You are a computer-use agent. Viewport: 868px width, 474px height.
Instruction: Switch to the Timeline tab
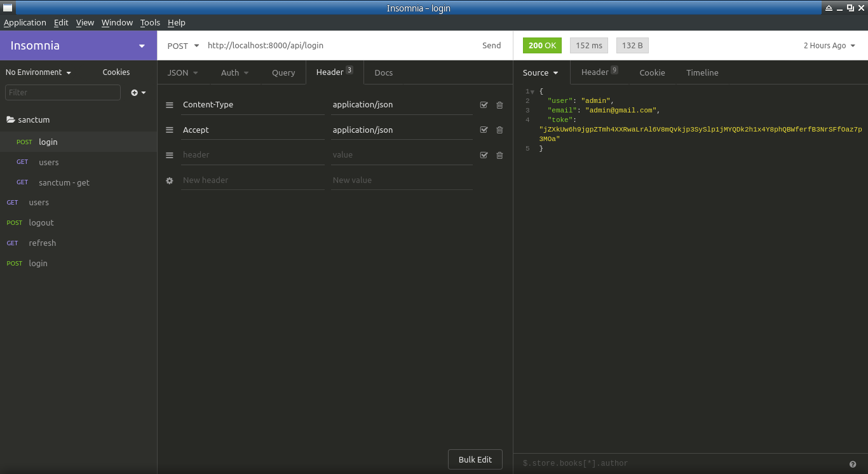702,73
